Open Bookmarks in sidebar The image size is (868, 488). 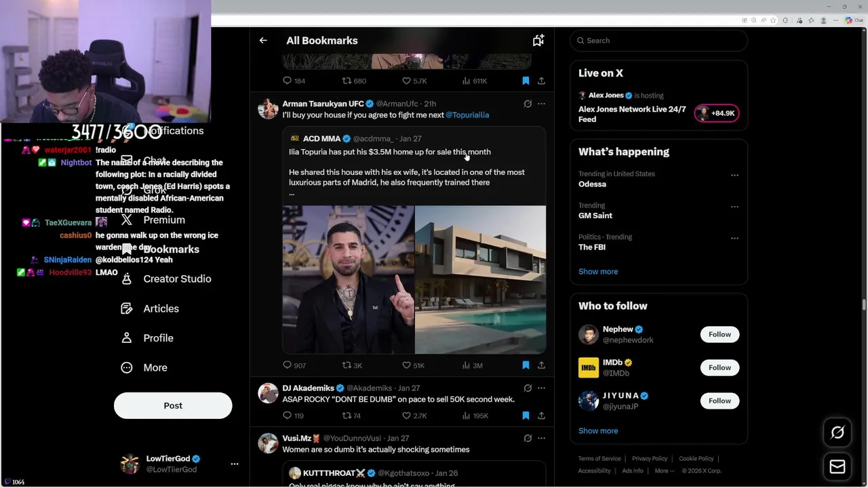160,249
